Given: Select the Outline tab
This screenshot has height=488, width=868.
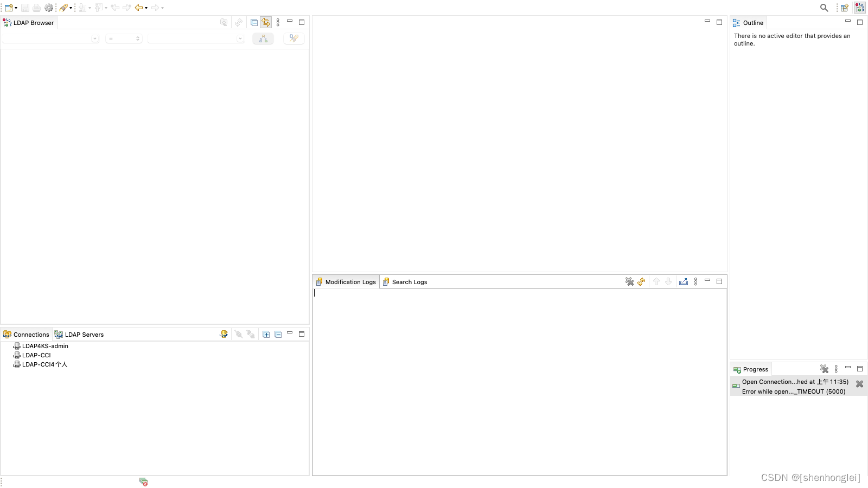Looking at the screenshot, I should 748,23.
